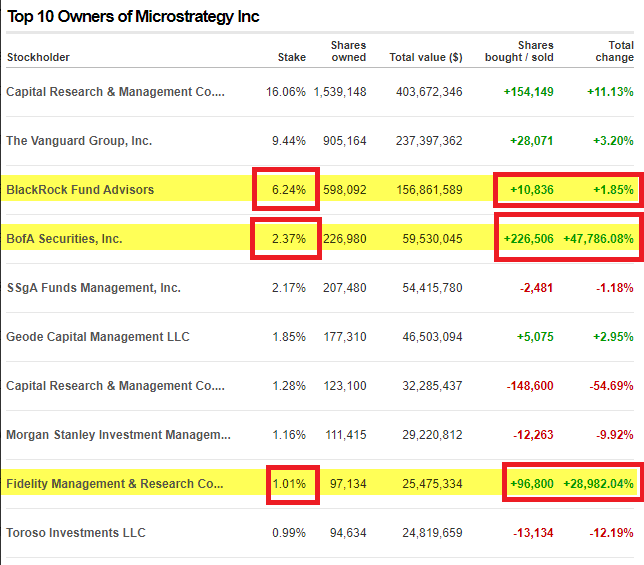Click the Total change column header
The height and width of the screenshot is (565, 644).
pyautogui.click(x=614, y=51)
